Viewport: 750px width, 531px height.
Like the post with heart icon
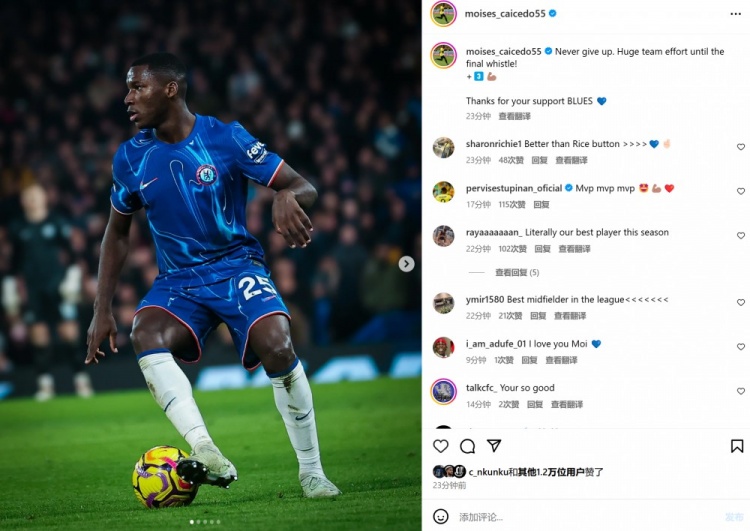441,446
